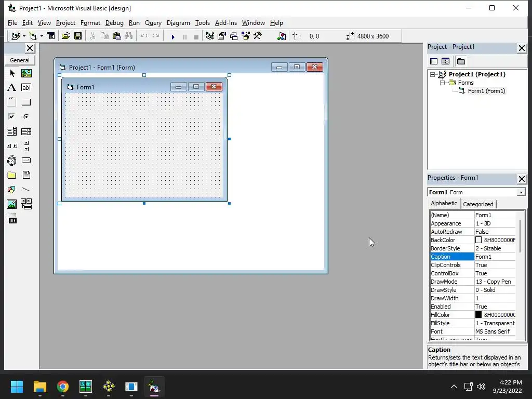The height and width of the screenshot is (399, 532).
Task: Click the Caption value field Form1
Action: point(495,257)
